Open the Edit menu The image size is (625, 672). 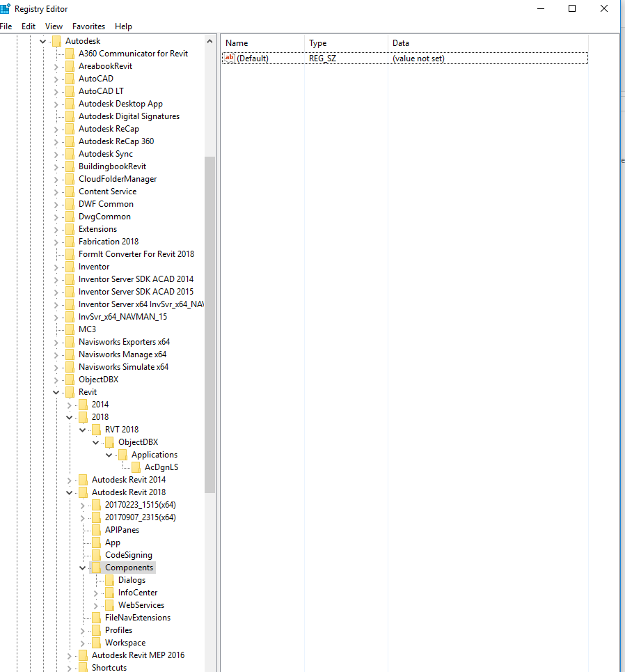click(x=29, y=26)
